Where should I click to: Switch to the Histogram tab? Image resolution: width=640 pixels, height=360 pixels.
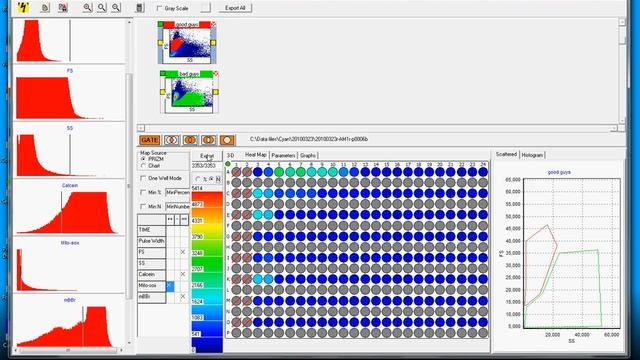coord(532,155)
